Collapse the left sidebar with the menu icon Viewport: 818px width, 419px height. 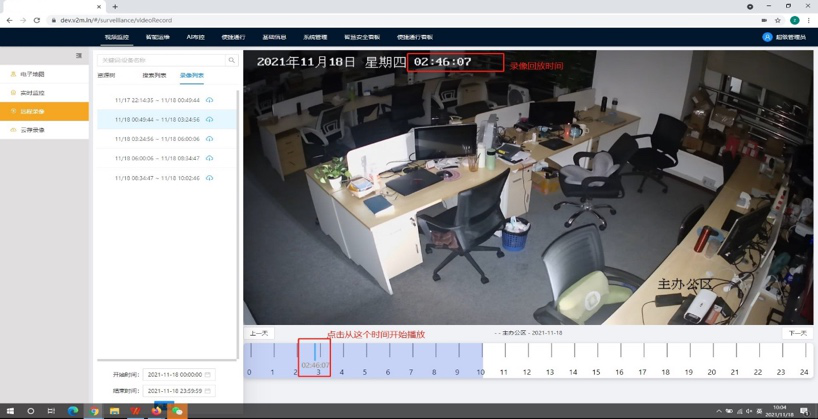click(x=79, y=56)
